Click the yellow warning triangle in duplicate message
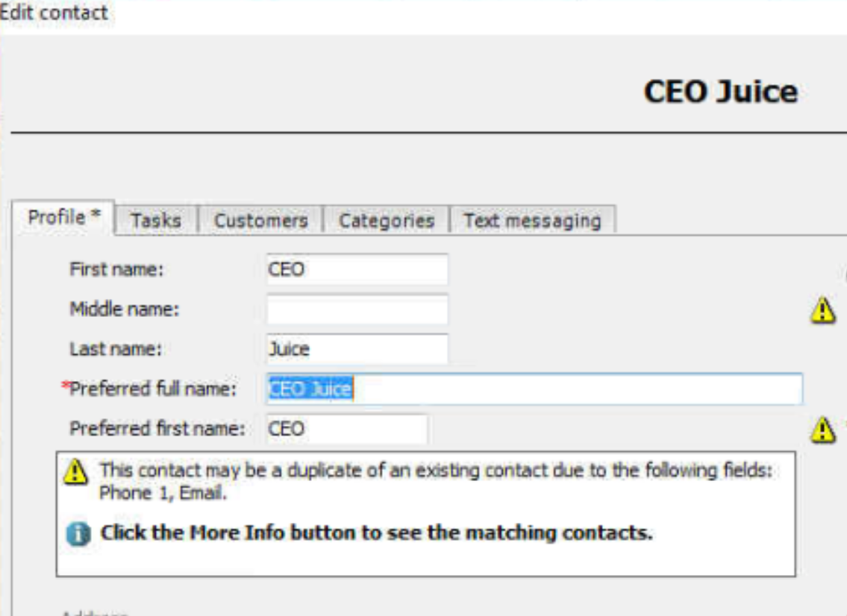 click(75, 471)
